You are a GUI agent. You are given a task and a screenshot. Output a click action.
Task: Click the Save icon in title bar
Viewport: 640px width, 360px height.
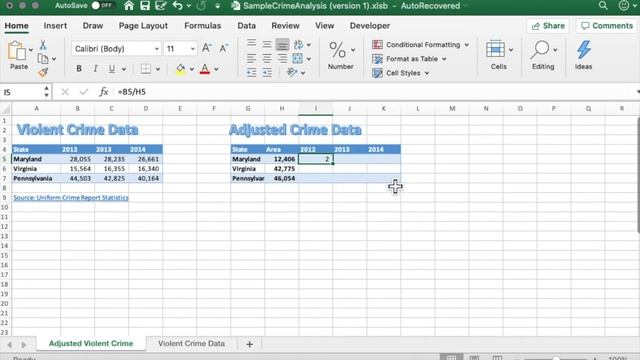click(145, 6)
